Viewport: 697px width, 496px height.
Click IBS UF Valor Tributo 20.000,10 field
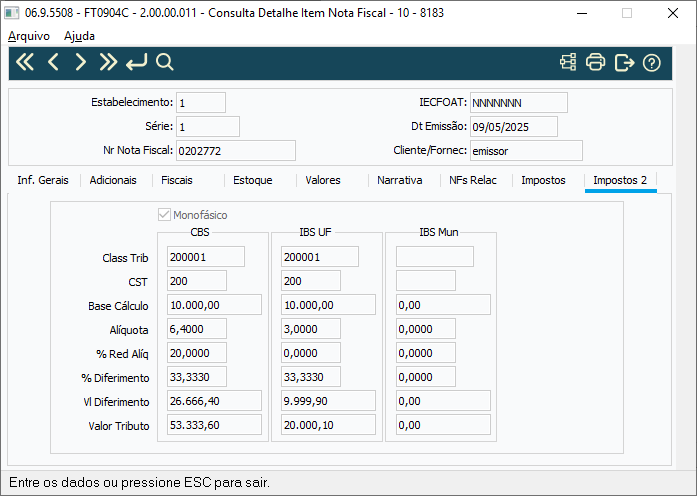328,425
